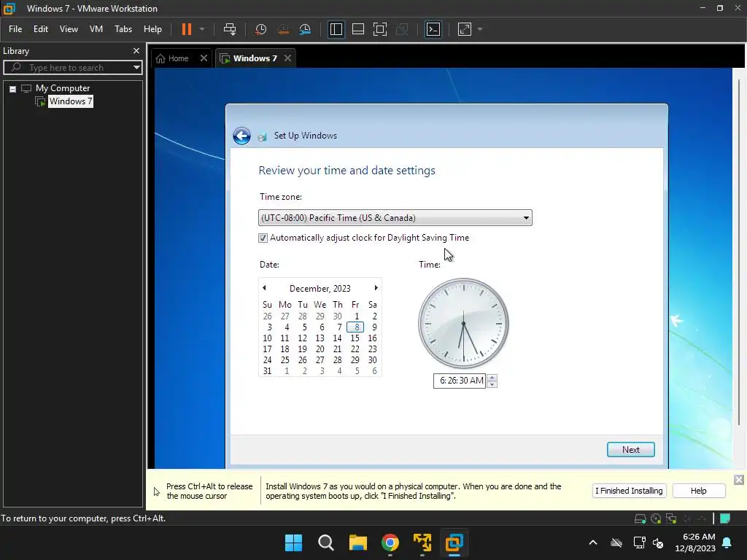The height and width of the screenshot is (560, 747).
Task: Click the December, 2023 calendar header
Action: (x=320, y=289)
